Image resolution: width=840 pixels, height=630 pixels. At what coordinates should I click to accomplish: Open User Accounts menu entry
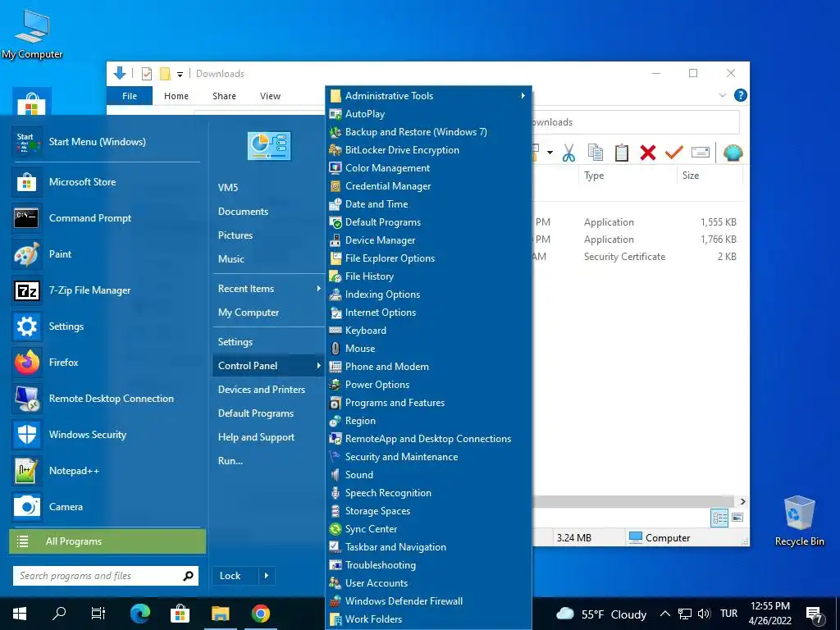(428, 583)
